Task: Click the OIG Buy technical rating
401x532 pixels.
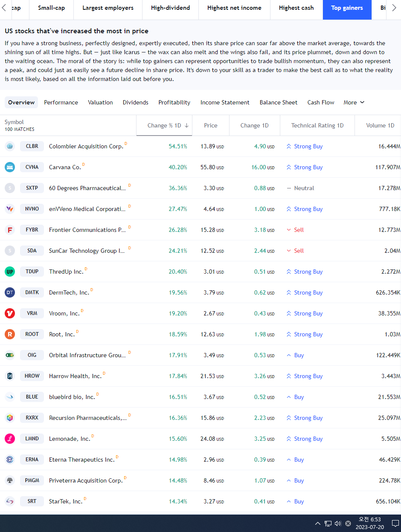Action: [295, 355]
